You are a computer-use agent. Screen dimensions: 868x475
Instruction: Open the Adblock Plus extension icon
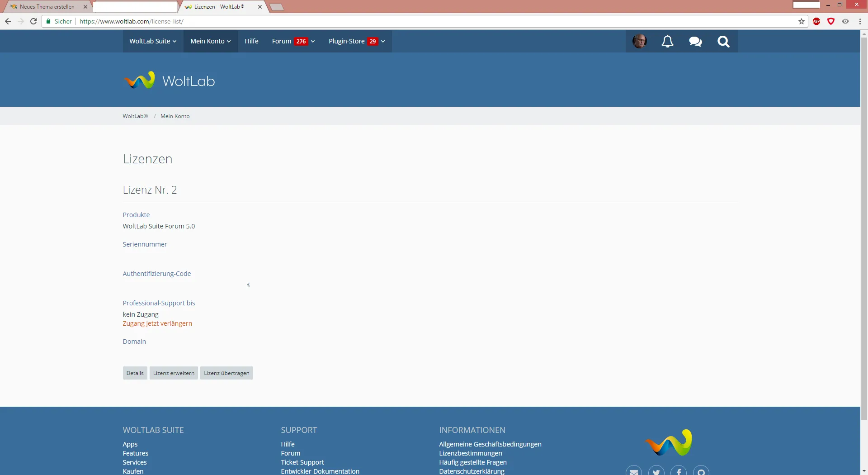tap(816, 21)
